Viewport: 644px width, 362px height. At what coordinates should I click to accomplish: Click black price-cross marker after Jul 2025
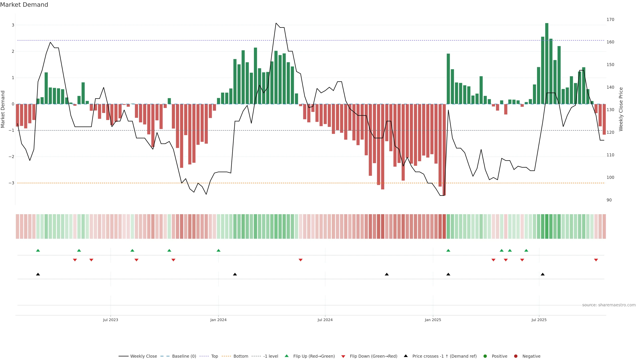point(543,274)
